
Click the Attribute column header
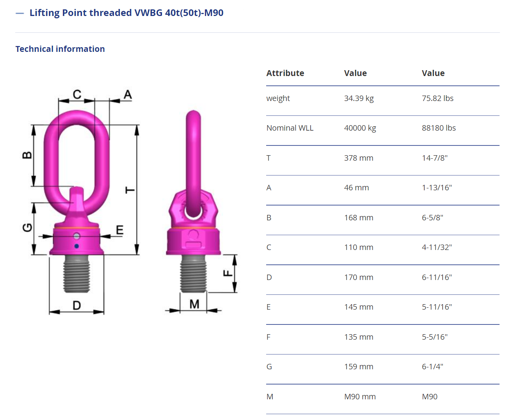(285, 73)
